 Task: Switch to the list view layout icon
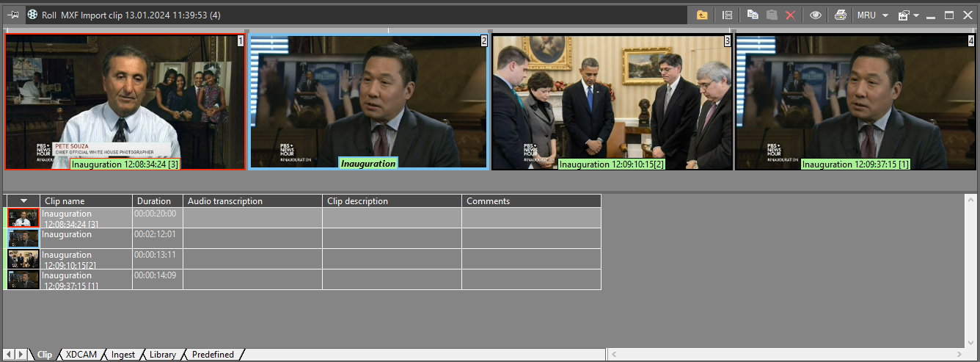click(727, 15)
